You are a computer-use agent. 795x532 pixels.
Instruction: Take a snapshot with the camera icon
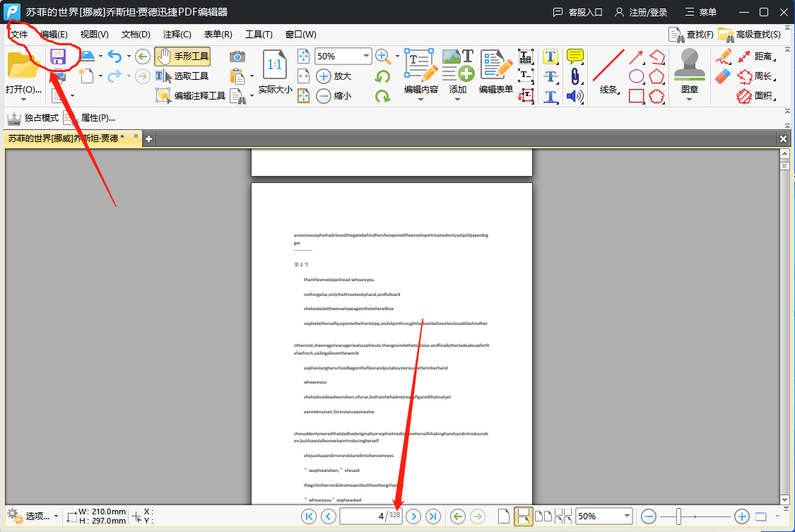(237, 57)
